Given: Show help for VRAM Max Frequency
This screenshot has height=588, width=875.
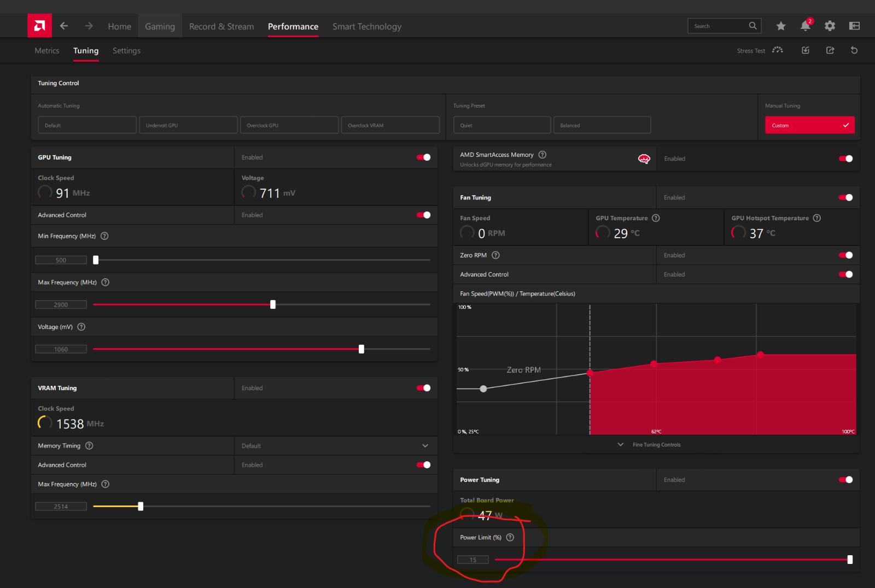Looking at the screenshot, I should click(x=106, y=484).
